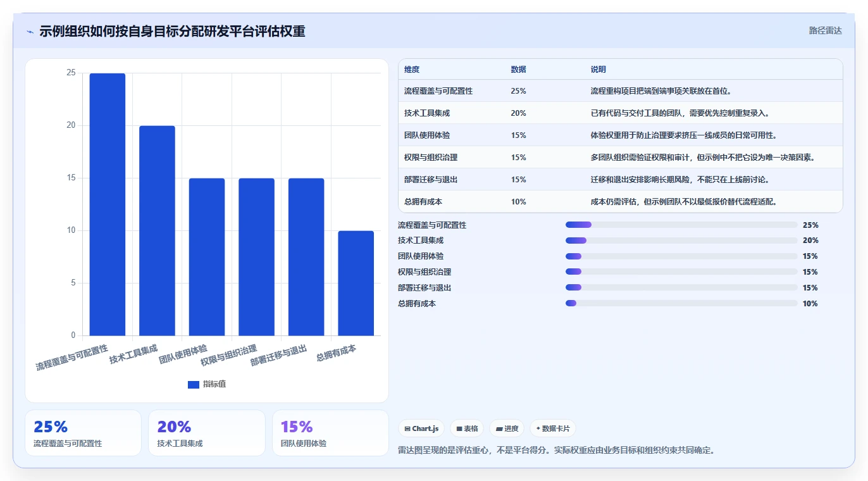Screen dimensions: 868x481
Task: Click the 权限与组织治理 bar in chart
Action: point(256,257)
